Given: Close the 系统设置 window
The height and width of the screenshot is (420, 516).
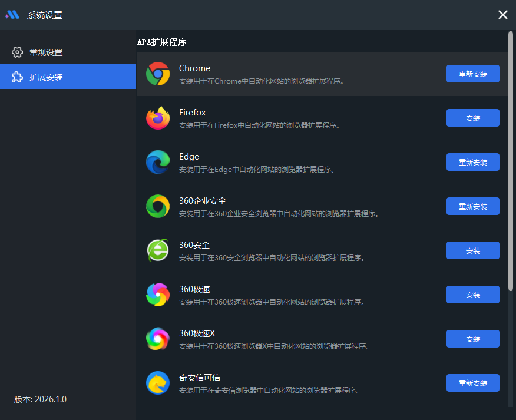Looking at the screenshot, I should (x=503, y=15).
